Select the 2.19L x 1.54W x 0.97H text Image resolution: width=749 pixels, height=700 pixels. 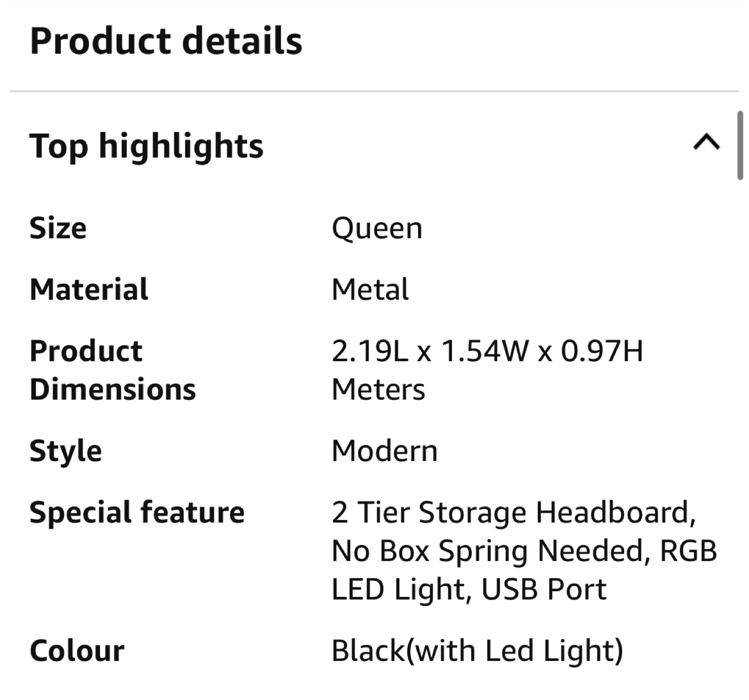click(x=487, y=351)
